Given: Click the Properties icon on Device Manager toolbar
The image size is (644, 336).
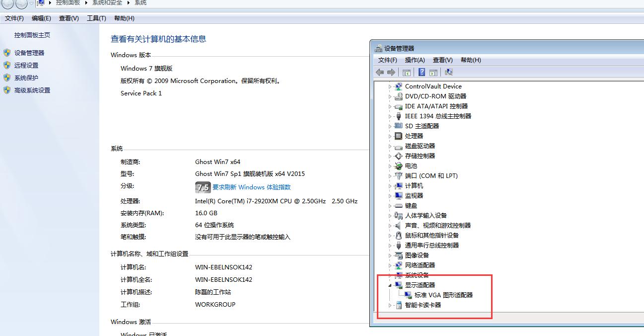Looking at the screenshot, I should click(433, 72).
